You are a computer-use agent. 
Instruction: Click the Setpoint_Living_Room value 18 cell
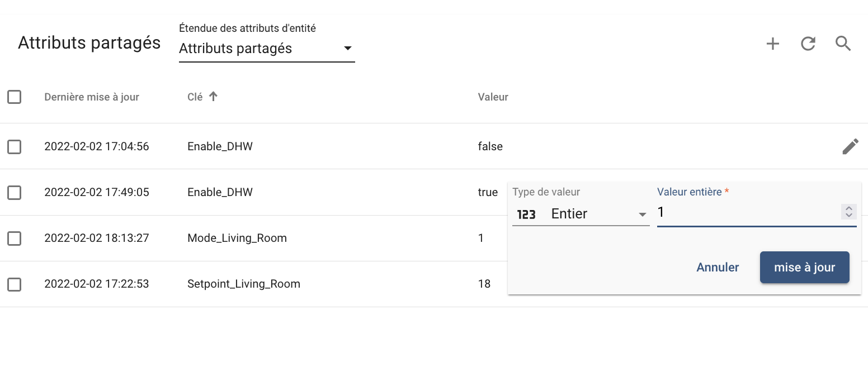(x=484, y=284)
